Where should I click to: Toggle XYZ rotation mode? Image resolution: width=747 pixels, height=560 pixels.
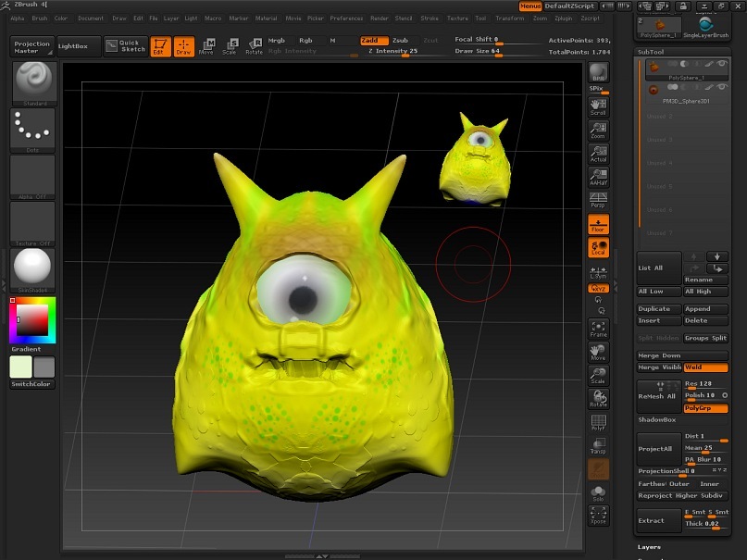point(598,289)
